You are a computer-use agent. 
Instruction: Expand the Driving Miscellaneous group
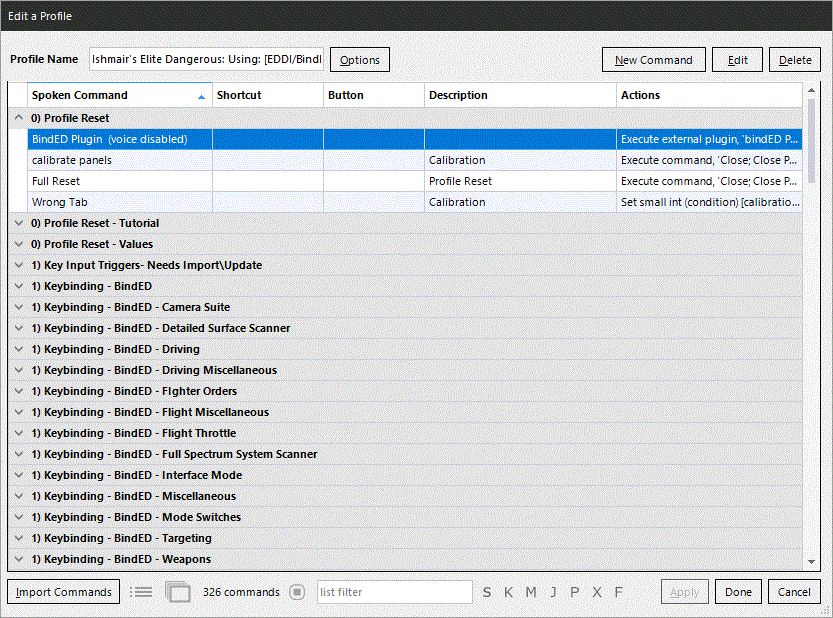tap(19, 370)
